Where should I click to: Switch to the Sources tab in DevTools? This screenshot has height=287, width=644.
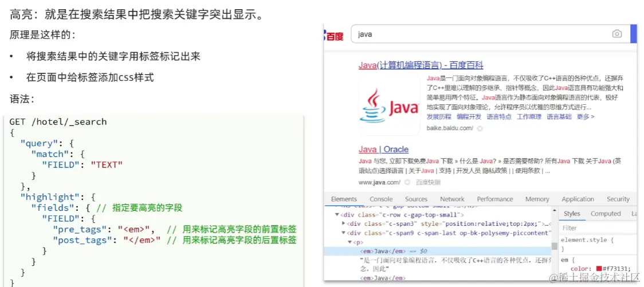click(416, 199)
